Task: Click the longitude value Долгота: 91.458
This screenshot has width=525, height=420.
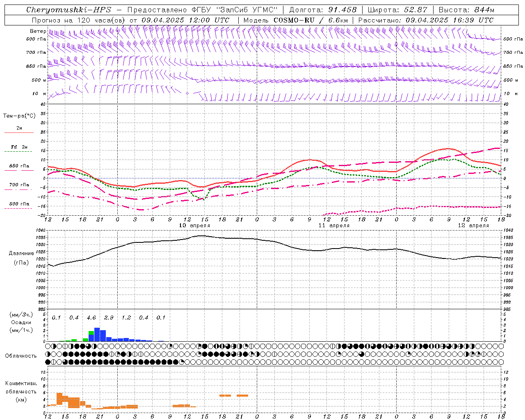Action: (x=323, y=10)
